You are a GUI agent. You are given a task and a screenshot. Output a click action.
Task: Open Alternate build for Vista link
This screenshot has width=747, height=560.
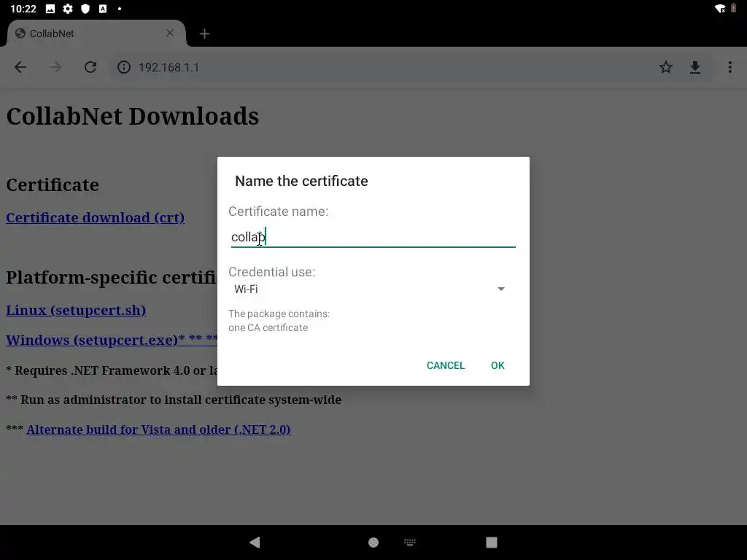pyautogui.click(x=158, y=429)
